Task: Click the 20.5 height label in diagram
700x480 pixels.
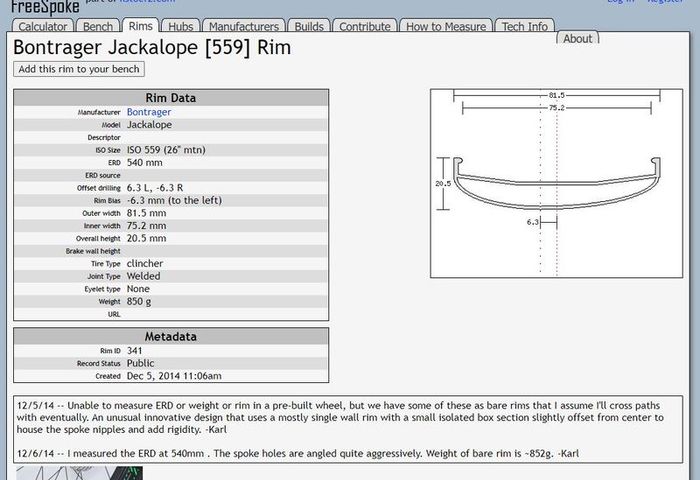Action: click(x=443, y=184)
